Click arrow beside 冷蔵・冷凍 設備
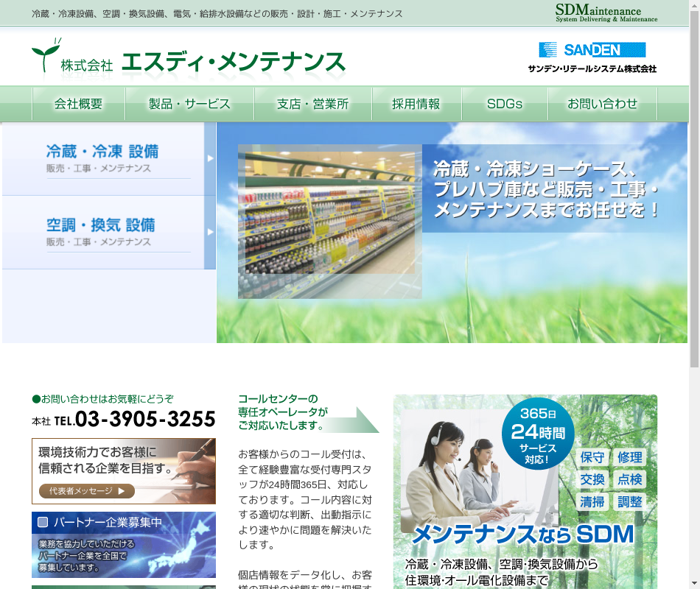 coord(210,158)
